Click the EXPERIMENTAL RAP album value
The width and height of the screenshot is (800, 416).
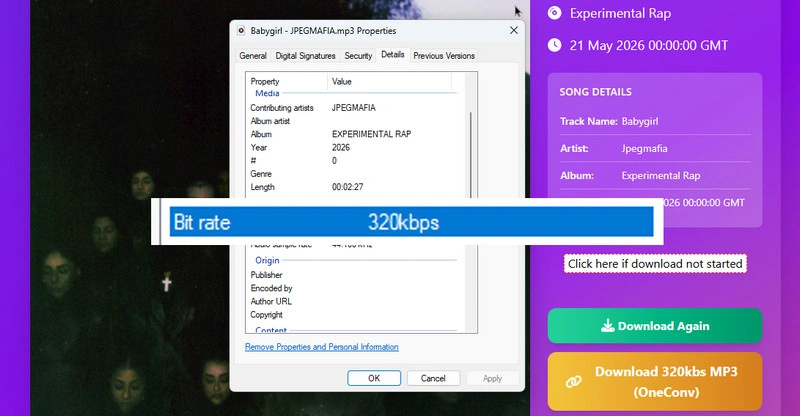tap(371, 134)
